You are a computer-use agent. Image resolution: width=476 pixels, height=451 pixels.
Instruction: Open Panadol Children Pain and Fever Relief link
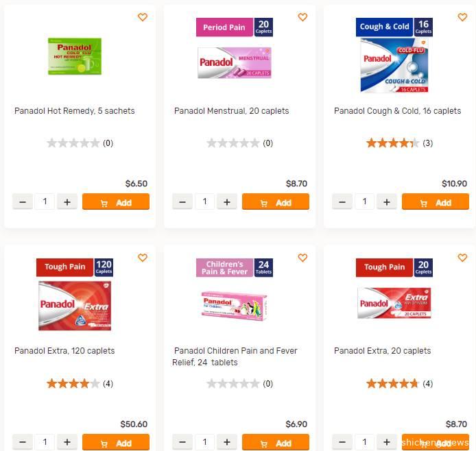pyautogui.click(x=235, y=356)
